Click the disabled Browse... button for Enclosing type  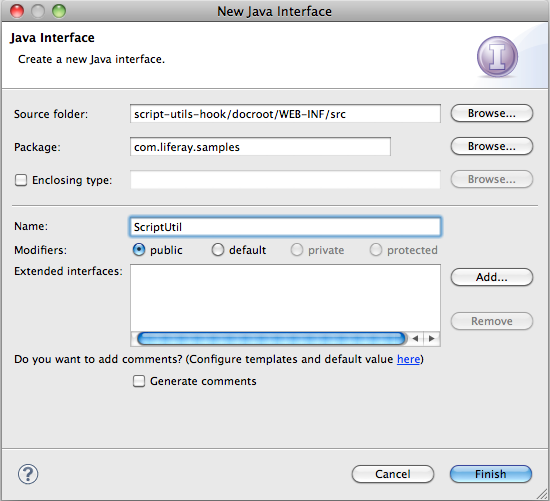coord(492,179)
